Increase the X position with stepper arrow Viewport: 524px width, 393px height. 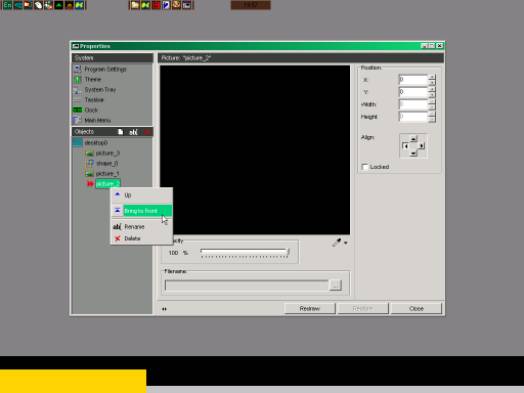pyautogui.click(x=432, y=77)
